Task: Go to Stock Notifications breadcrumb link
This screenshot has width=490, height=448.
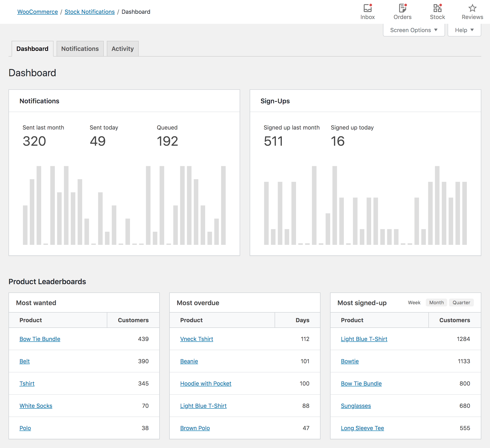Action: point(89,12)
